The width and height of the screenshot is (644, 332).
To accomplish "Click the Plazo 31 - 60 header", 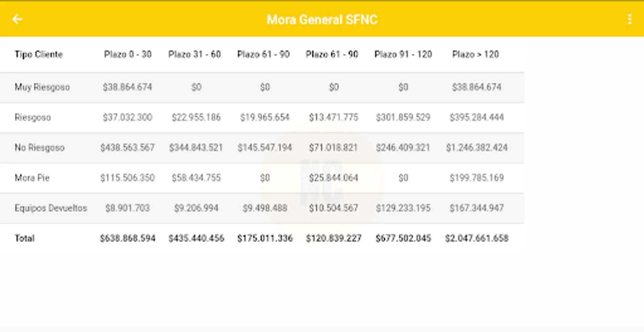I will tap(194, 55).
